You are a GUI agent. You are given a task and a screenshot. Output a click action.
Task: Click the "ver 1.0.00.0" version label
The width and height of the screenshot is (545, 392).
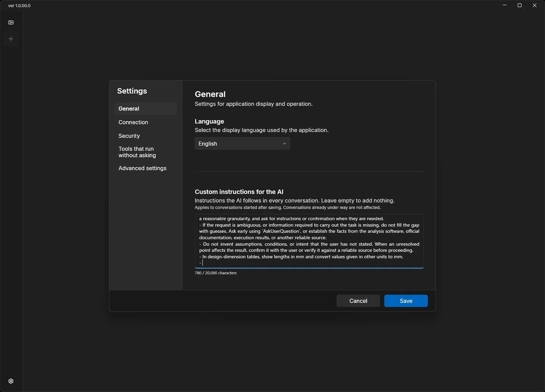coord(19,6)
